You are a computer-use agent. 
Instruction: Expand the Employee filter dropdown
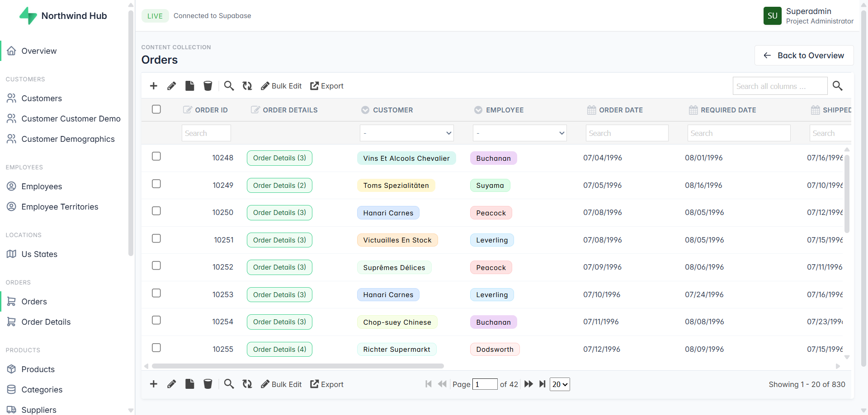point(519,133)
